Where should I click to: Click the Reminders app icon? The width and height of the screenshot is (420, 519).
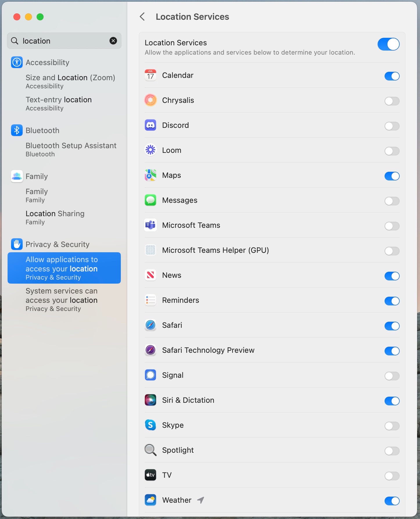click(x=150, y=300)
